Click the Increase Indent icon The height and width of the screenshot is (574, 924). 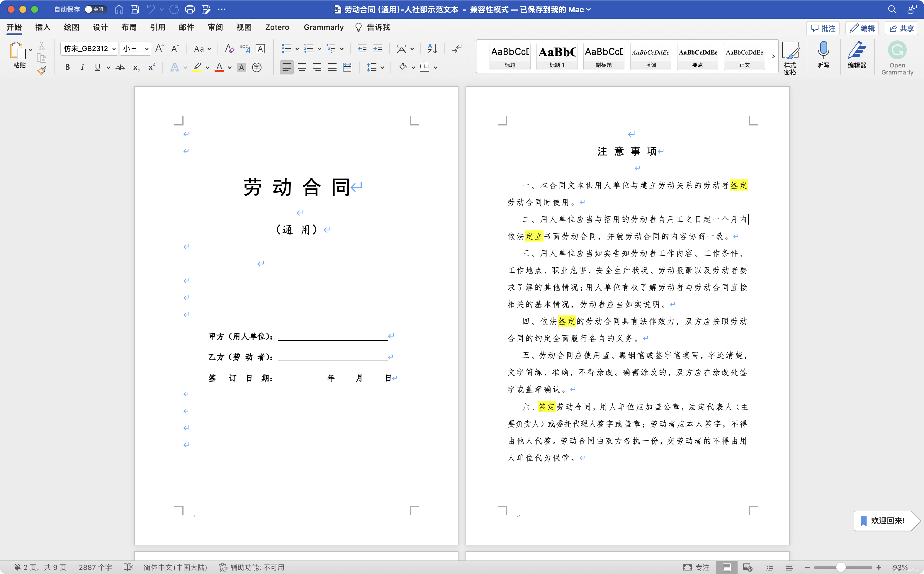click(378, 48)
